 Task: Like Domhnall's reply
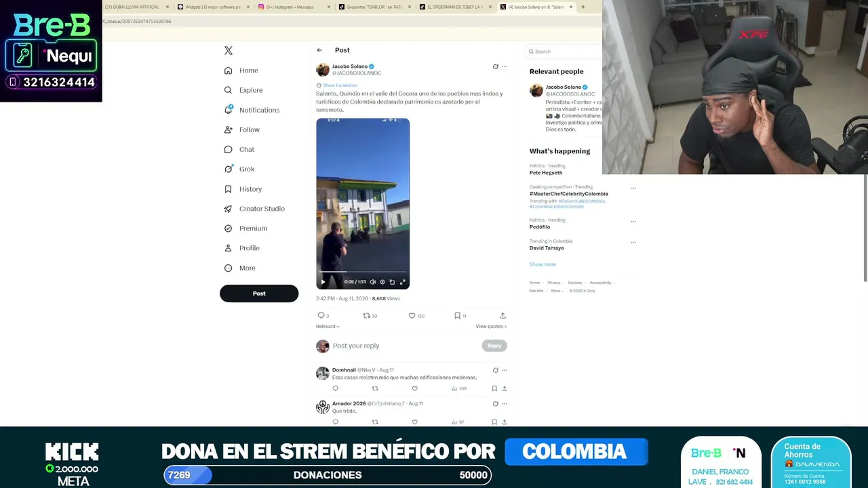[x=415, y=388]
